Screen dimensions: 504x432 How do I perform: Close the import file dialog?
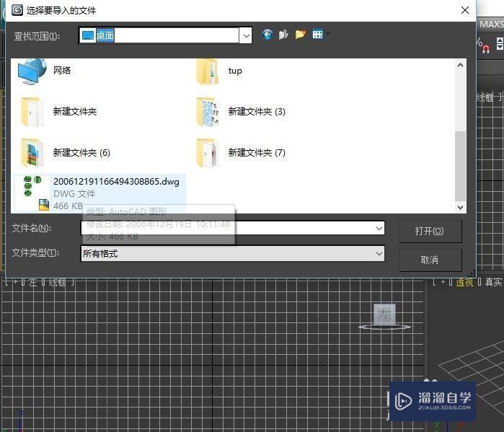465,10
